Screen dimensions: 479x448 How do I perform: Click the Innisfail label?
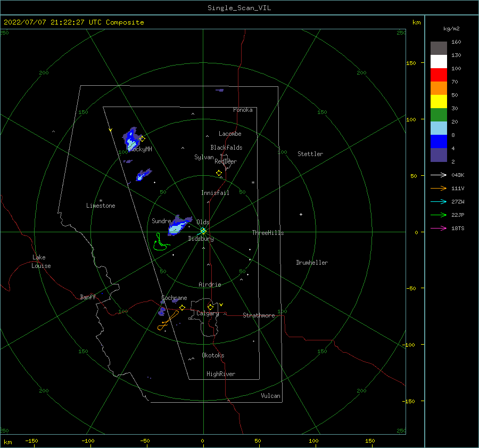point(215,193)
